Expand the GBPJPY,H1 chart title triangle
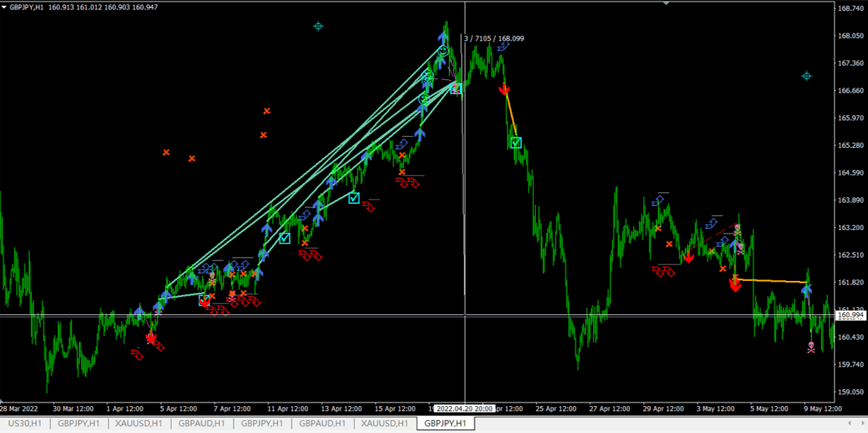The image size is (868, 433). click(4, 6)
